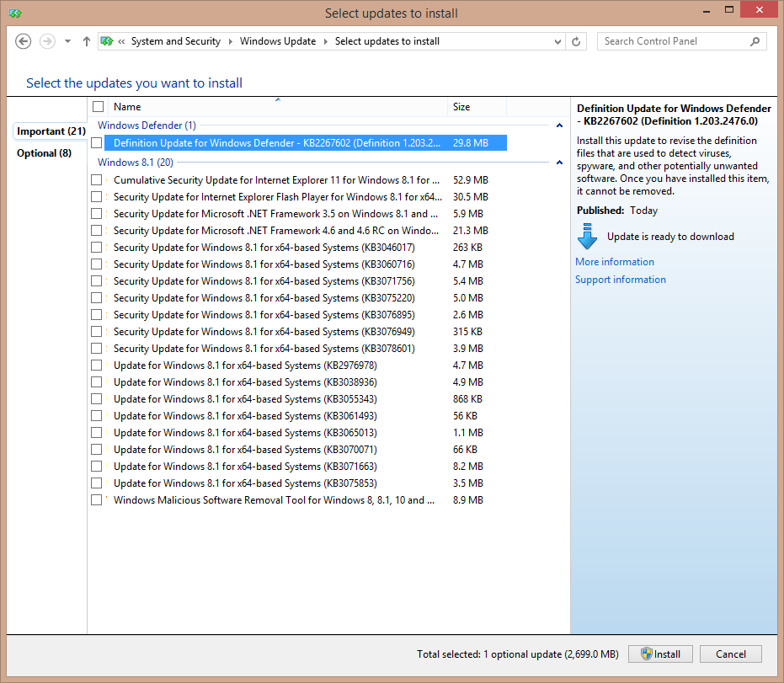Tick checkbox for KB3046017 security update
The image size is (784, 683).
pos(97,248)
